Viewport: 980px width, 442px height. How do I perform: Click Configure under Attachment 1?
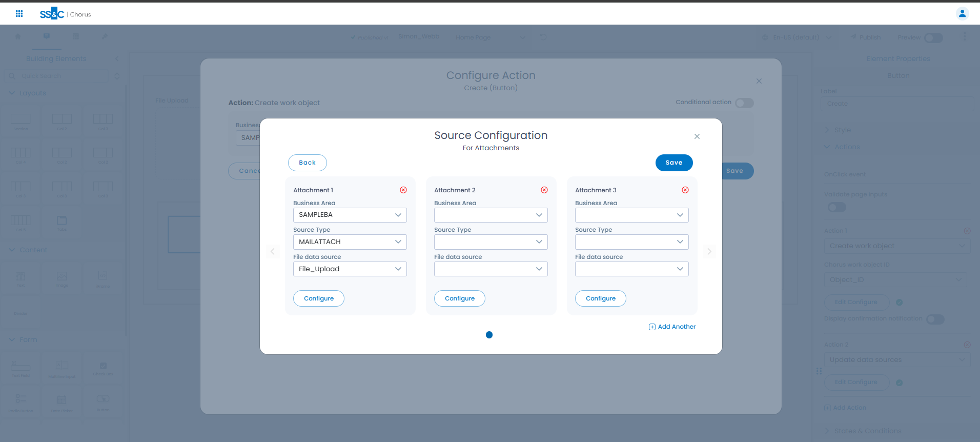tap(319, 298)
